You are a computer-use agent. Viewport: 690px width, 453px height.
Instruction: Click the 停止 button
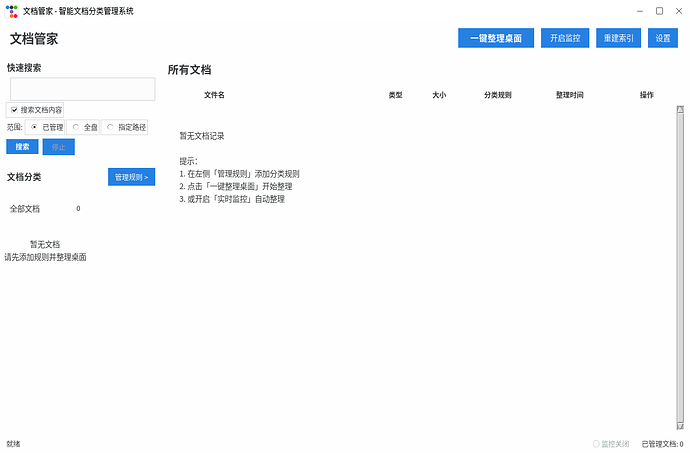coord(58,146)
